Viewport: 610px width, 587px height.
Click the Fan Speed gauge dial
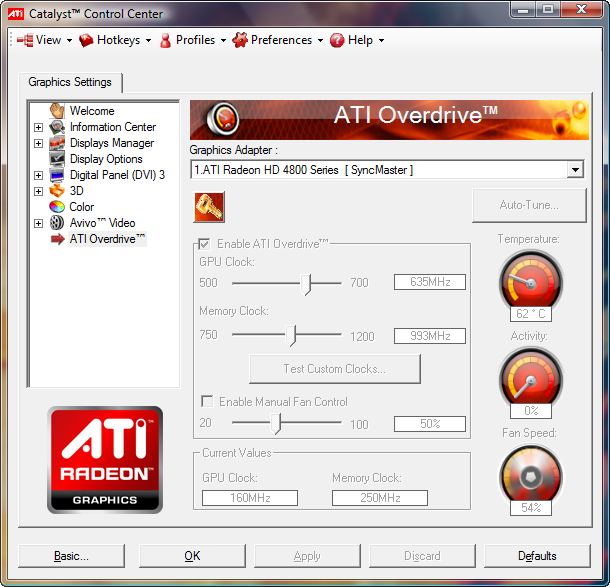pos(531,475)
